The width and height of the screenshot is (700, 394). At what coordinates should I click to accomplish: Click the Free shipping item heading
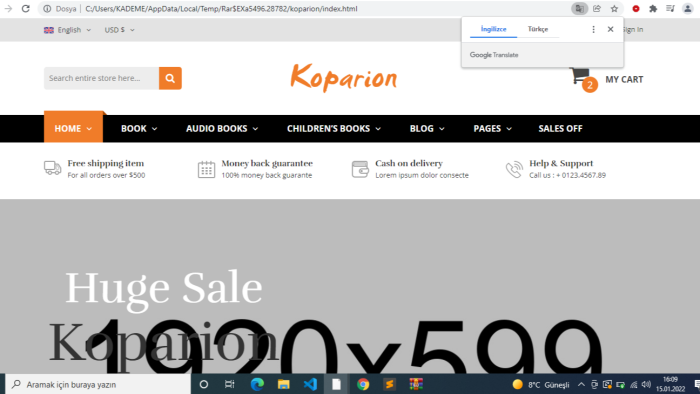coord(106,163)
